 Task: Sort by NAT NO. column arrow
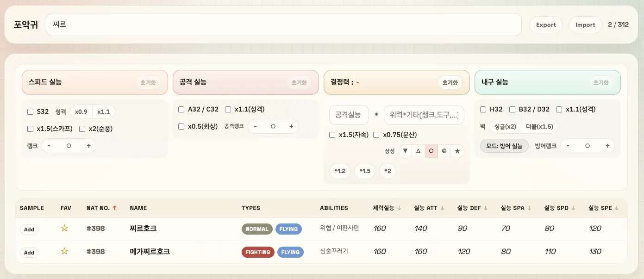pyautogui.click(x=115, y=208)
